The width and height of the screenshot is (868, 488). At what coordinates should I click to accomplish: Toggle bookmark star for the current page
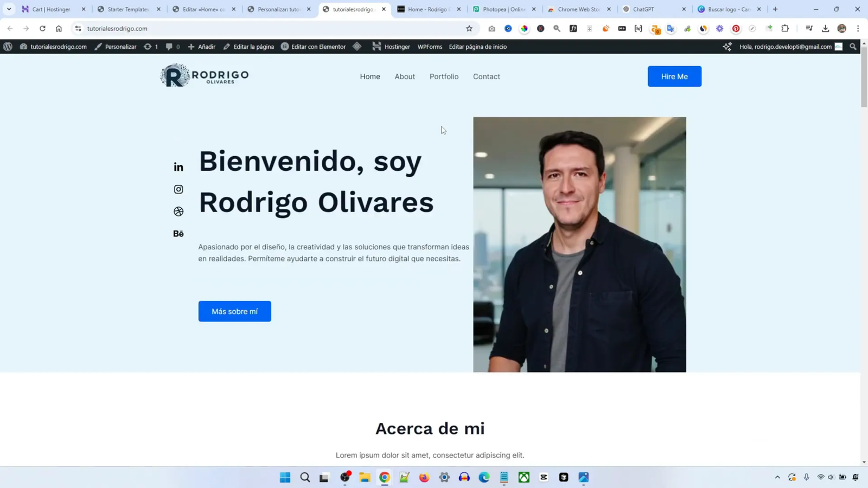coord(469,29)
